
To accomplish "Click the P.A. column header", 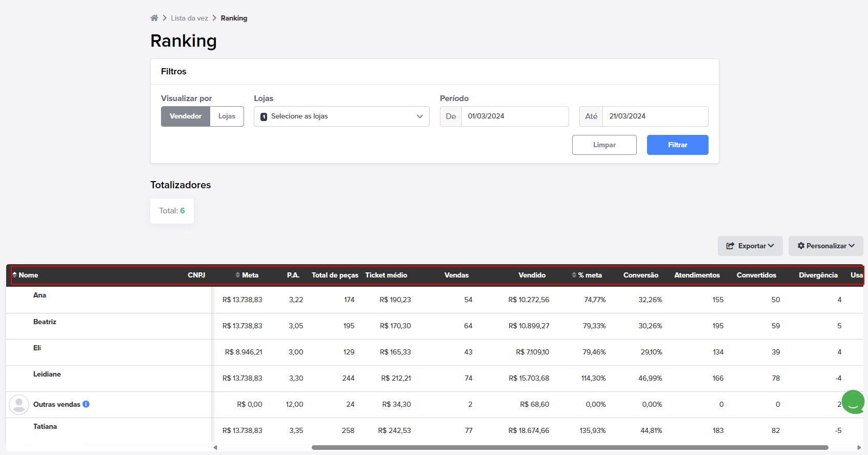I will click(293, 275).
